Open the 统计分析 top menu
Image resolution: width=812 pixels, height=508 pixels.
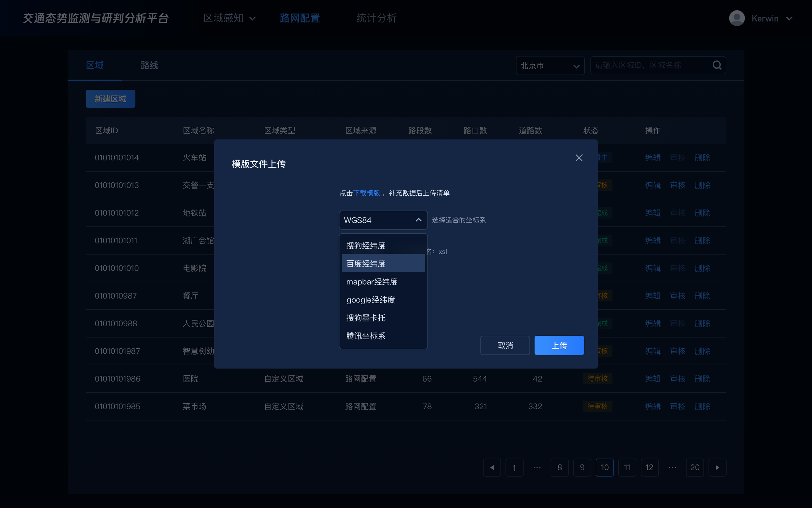click(x=376, y=18)
